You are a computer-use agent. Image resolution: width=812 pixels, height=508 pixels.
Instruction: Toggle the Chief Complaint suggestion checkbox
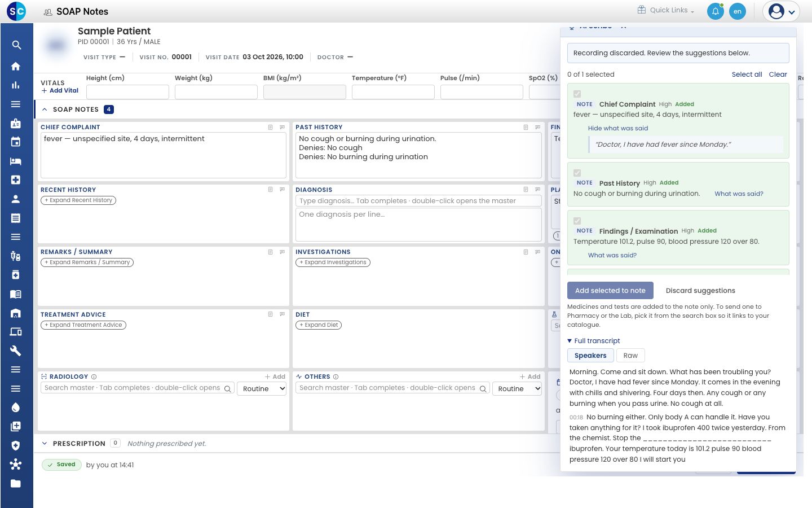(577, 94)
